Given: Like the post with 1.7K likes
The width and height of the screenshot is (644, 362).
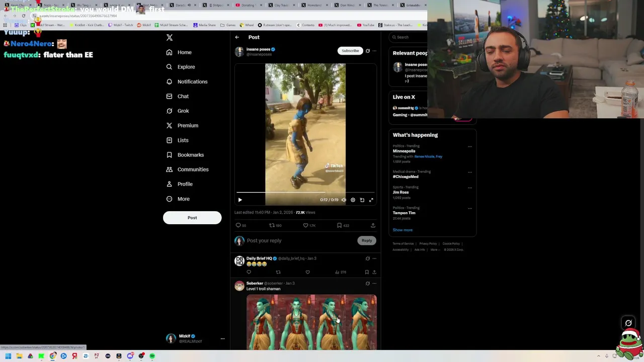Looking at the screenshot, I should [309, 226].
